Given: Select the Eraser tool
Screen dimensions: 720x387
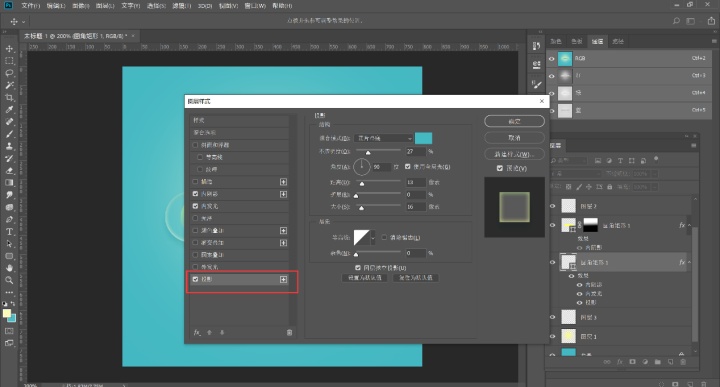Looking at the screenshot, I should (x=9, y=170).
